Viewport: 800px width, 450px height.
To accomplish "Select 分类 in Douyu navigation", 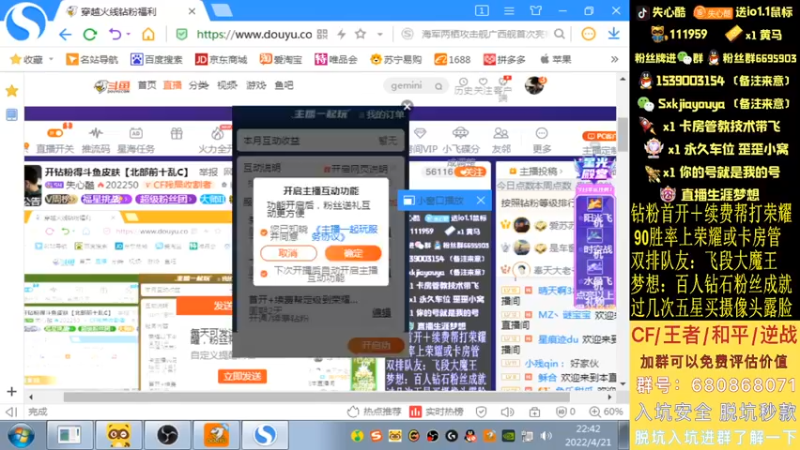I will click(x=198, y=85).
